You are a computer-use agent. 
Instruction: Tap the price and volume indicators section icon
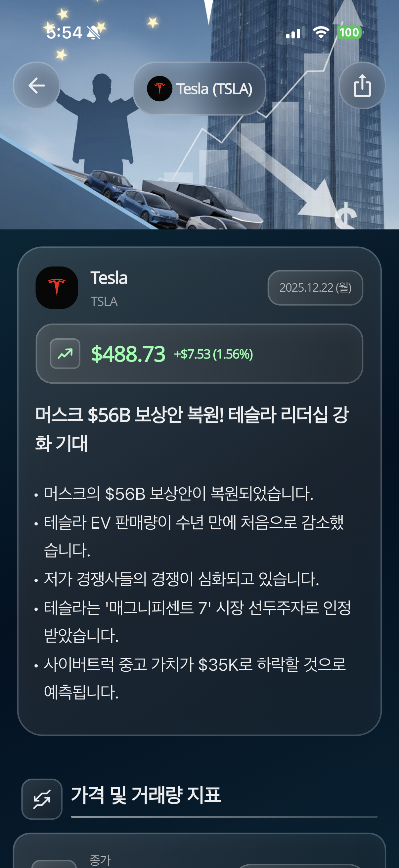42,799
